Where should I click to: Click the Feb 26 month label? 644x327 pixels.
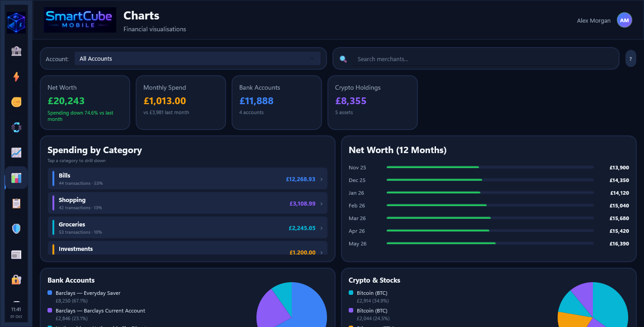357,206
